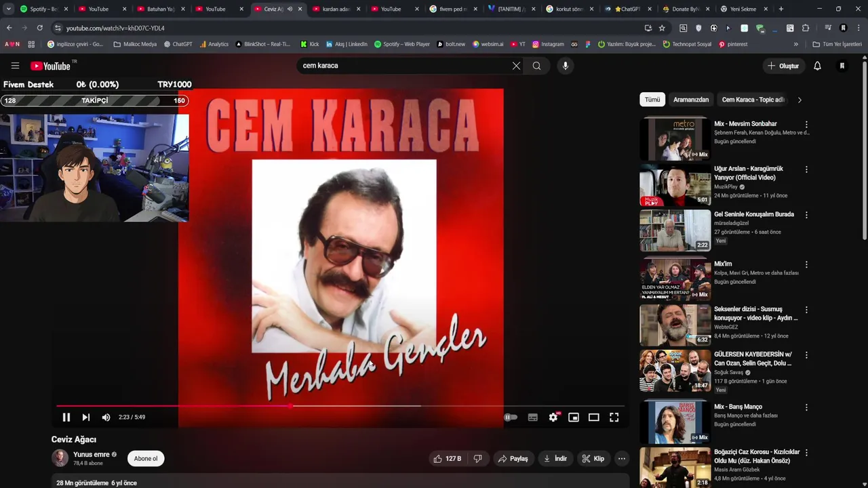Like the Ceviz Ağacı video

pyautogui.click(x=447, y=459)
